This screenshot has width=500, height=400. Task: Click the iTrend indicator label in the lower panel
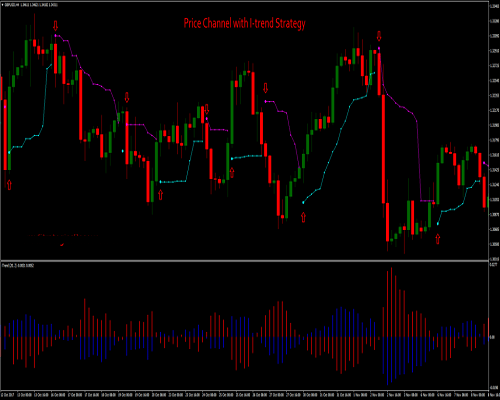pos(18,266)
